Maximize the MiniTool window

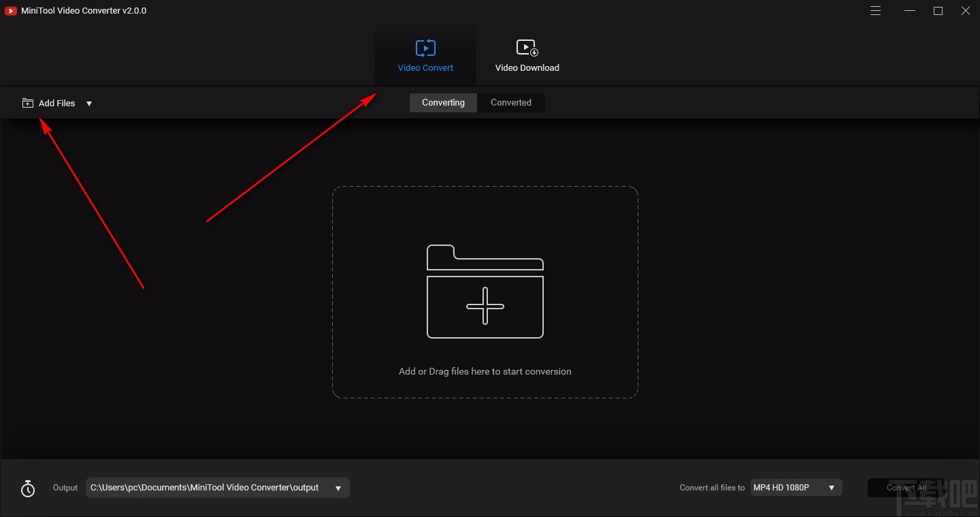coord(938,11)
